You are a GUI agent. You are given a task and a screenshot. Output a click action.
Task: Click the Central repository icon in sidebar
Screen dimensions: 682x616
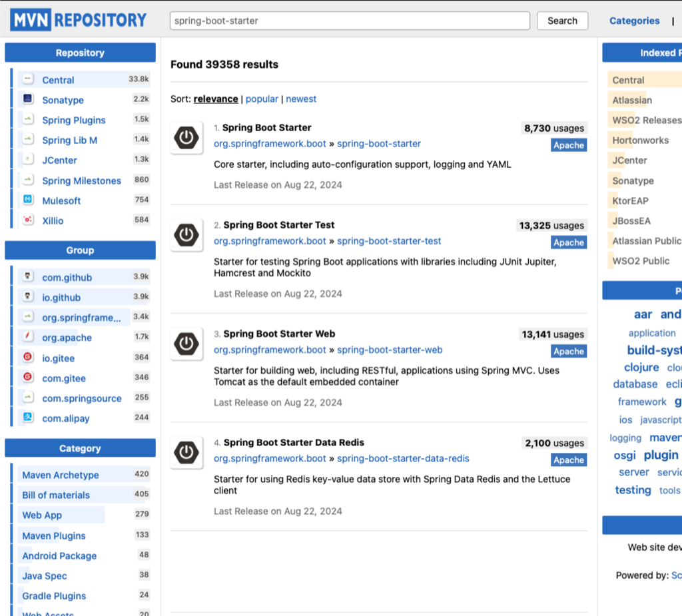pyautogui.click(x=28, y=79)
